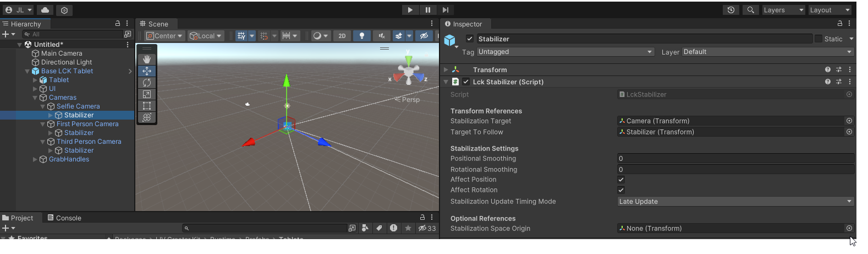Screen dimensions: 868x254
Task: Open Transform component help icon
Action: click(x=828, y=69)
